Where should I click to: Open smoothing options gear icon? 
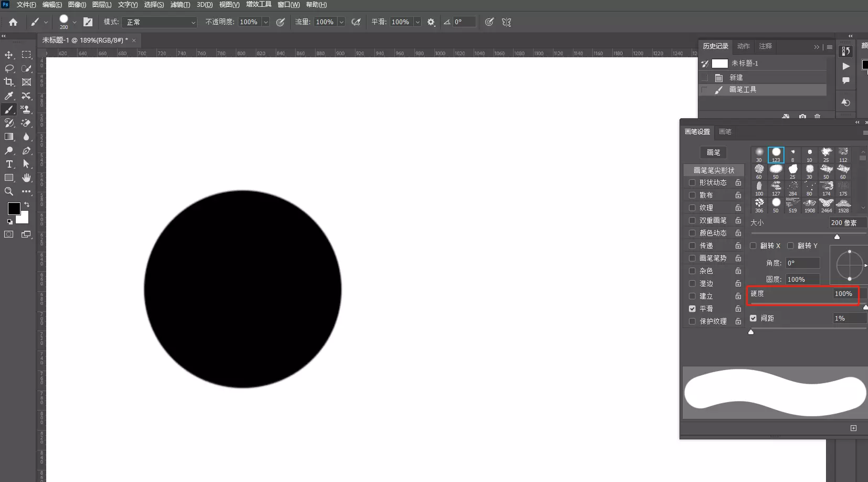pos(431,22)
